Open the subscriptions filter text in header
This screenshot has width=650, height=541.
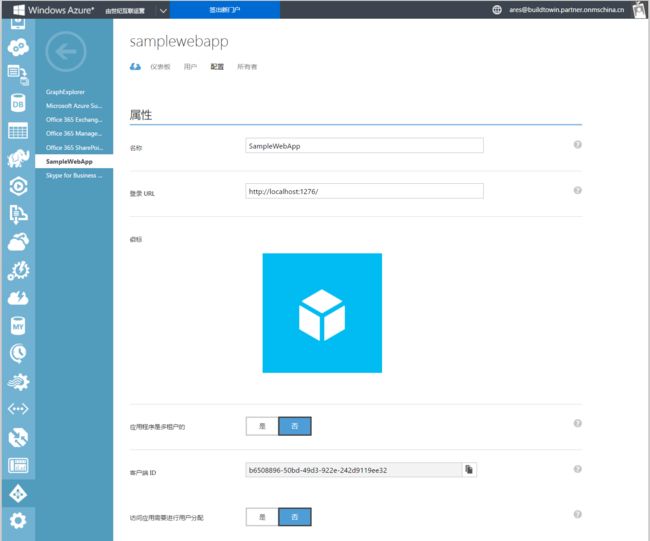point(125,11)
